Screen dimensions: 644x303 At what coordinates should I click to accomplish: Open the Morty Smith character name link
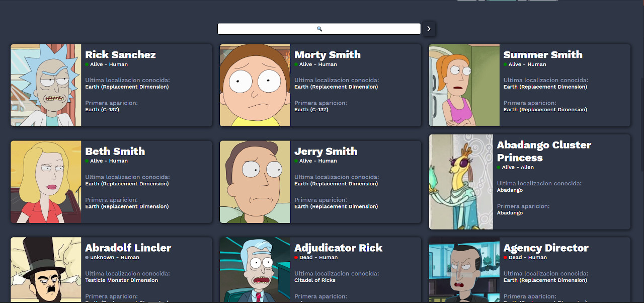pos(328,54)
